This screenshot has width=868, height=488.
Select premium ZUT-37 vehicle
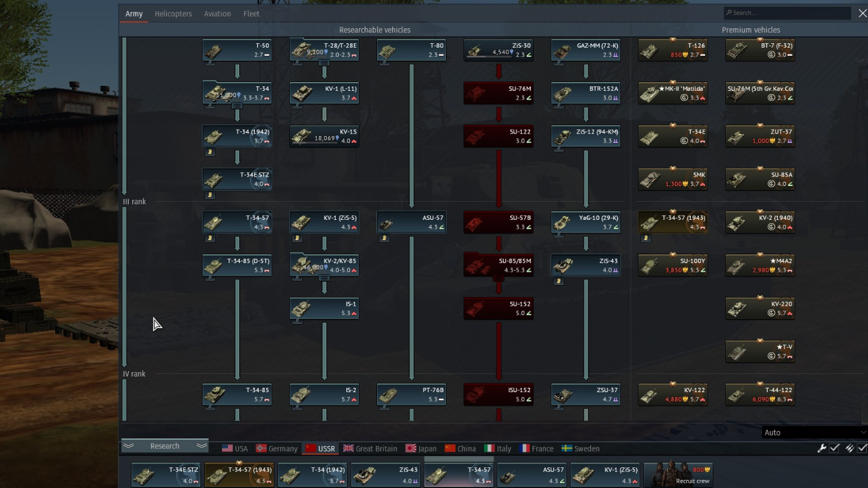[x=760, y=137]
